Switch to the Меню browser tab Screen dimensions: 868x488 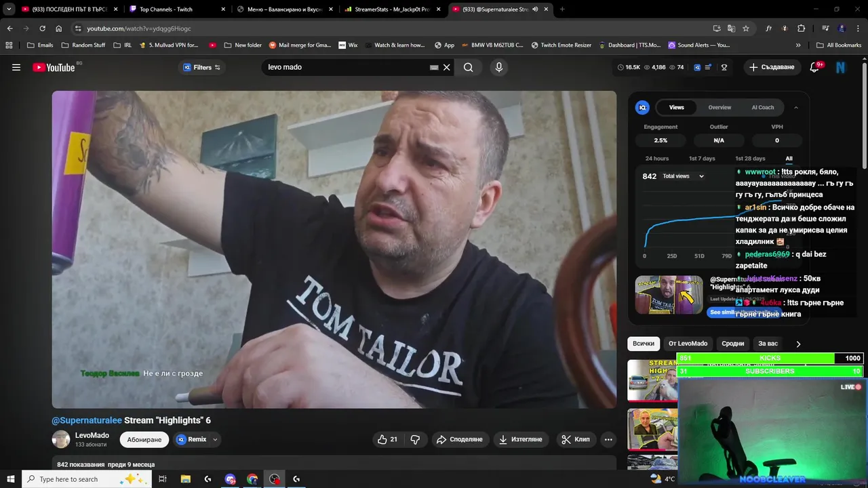tap(283, 9)
